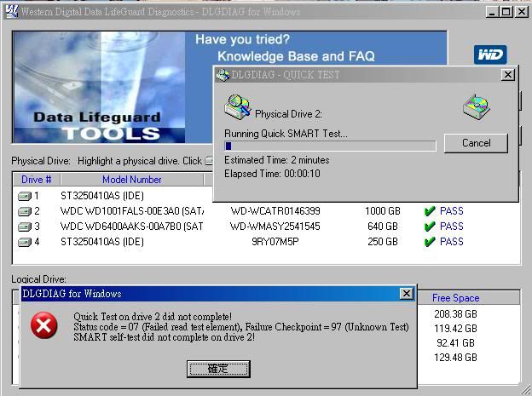Select drive 4 disk icon

(x=25, y=242)
